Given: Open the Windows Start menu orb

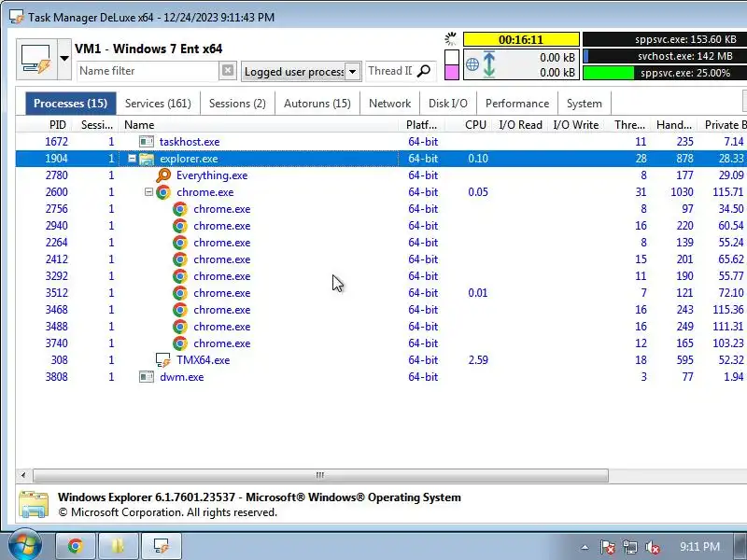Looking at the screenshot, I should point(24,546).
